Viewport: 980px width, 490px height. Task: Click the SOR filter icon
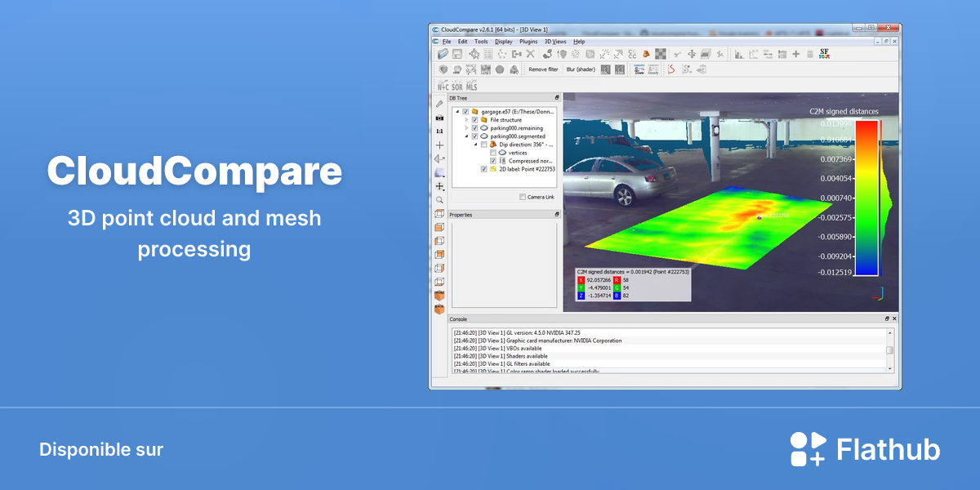[457, 85]
